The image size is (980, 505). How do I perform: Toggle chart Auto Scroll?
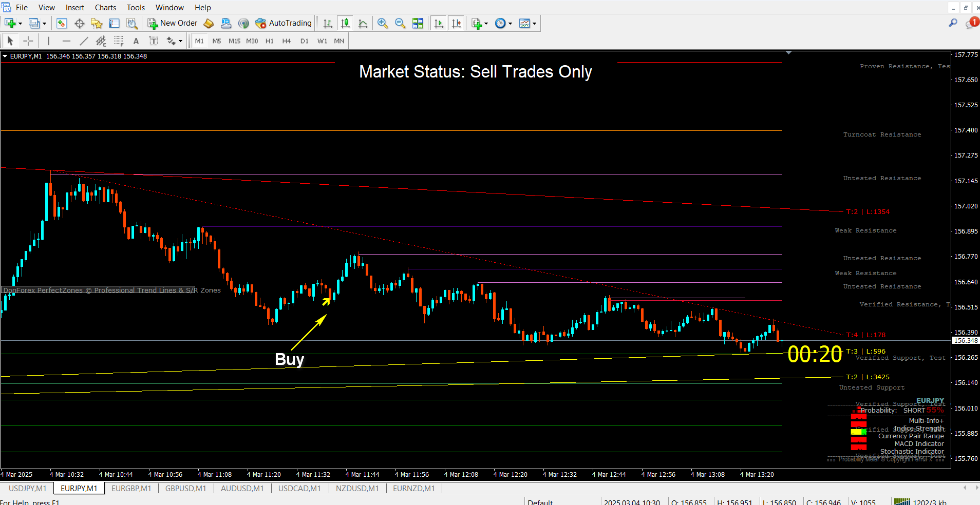coord(439,23)
